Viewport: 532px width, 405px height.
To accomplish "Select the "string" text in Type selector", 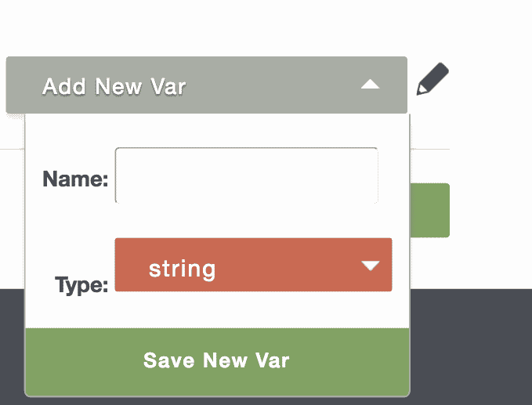I will click(x=182, y=269).
